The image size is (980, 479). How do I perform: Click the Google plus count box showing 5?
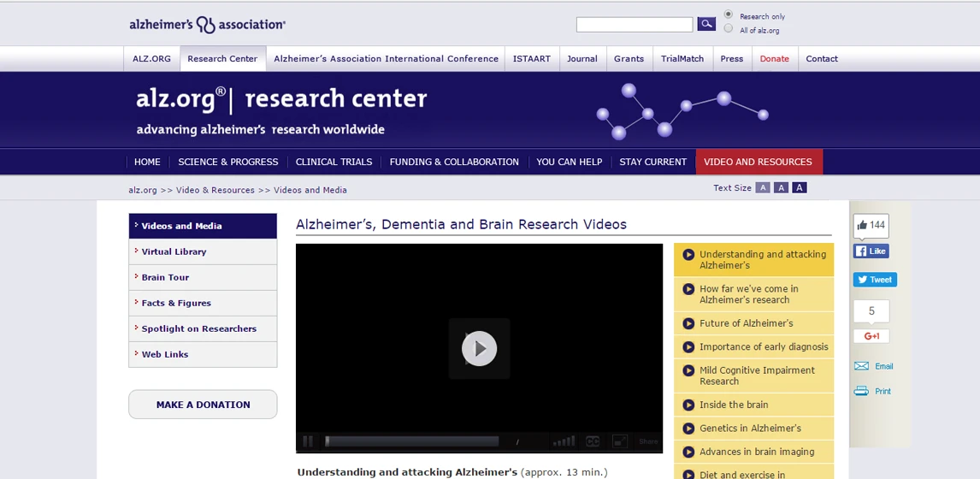click(871, 311)
